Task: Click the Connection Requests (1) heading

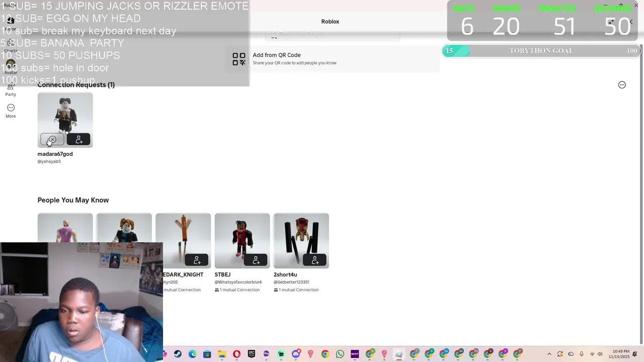Action: 76,84
